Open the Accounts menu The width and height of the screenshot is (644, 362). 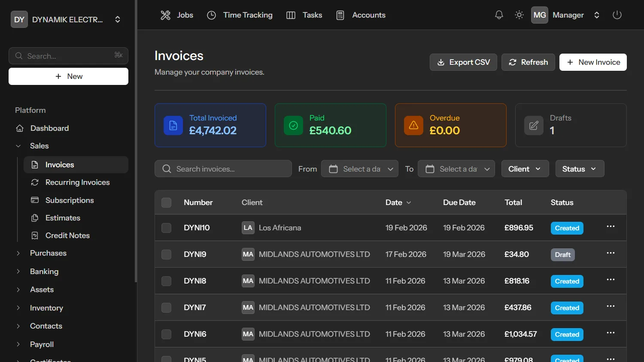(x=361, y=15)
